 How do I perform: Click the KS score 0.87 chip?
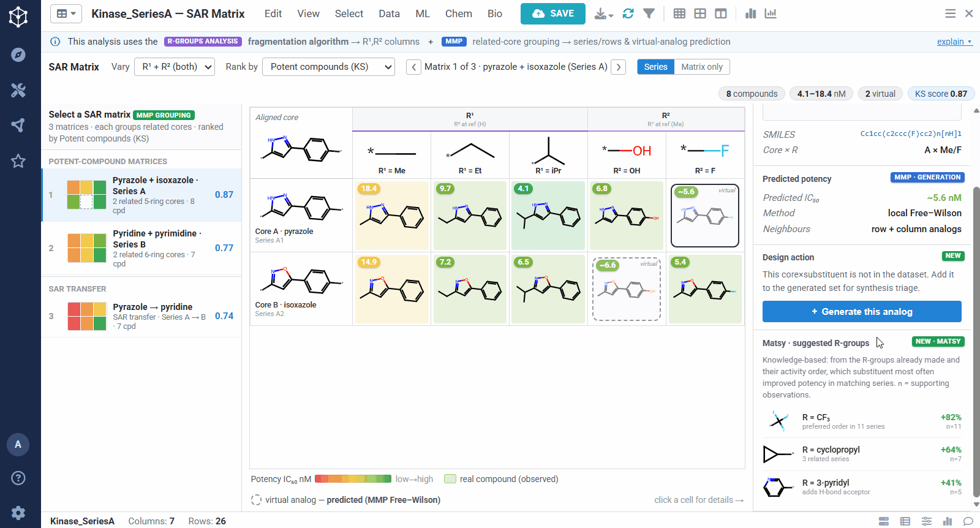(x=941, y=94)
